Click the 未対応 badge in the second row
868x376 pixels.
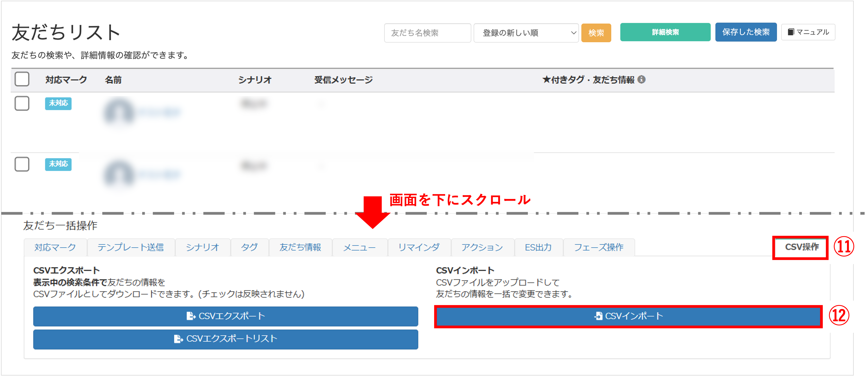point(58,164)
